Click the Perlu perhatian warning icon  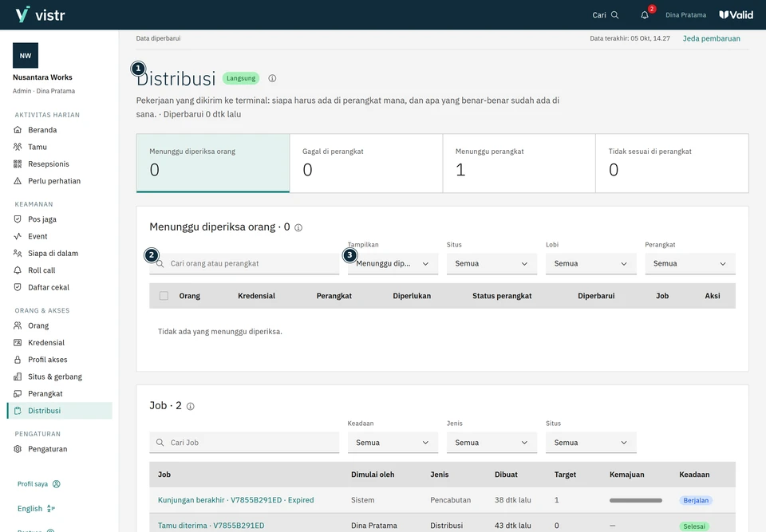tap(18, 181)
